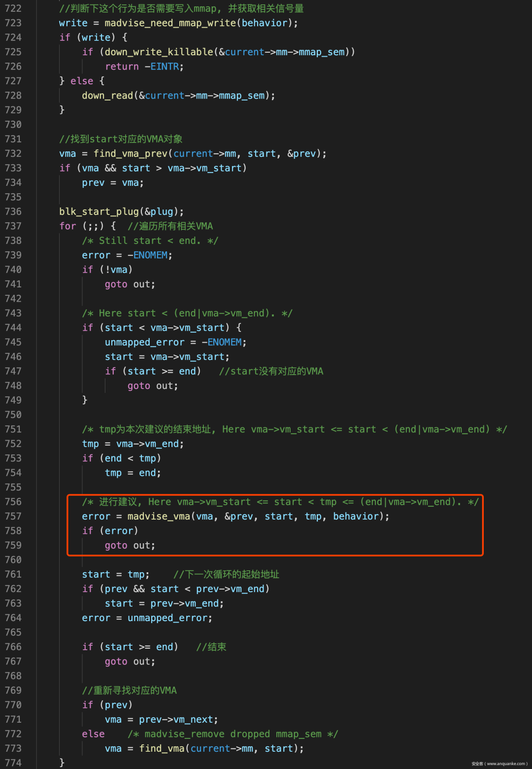Click the &prev argument on line 732
This screenshot has height=769, width=532.
point(301,154)
